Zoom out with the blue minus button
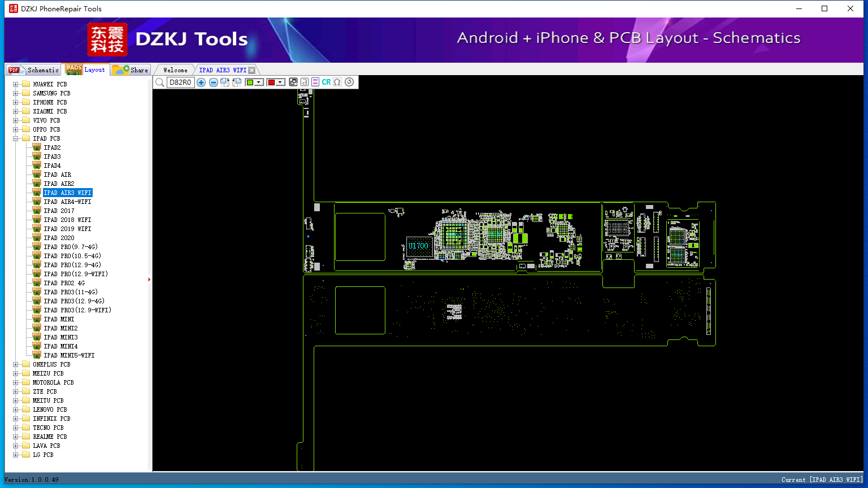Screen dimensions: 868x488 (214, 82)
